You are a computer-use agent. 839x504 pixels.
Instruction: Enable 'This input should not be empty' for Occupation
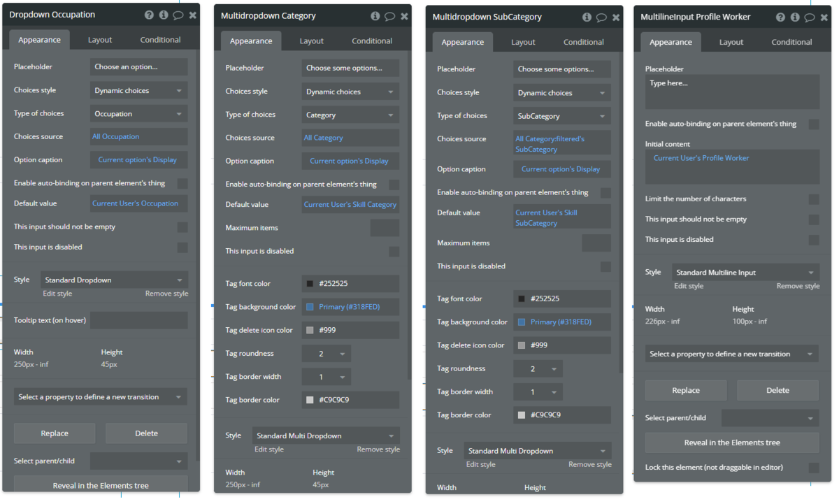tap(182, 227)
